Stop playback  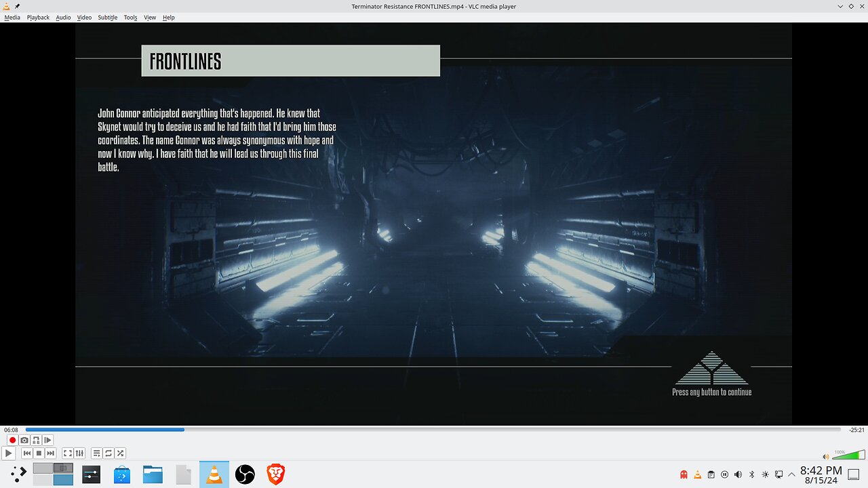[x=39, y=453]
